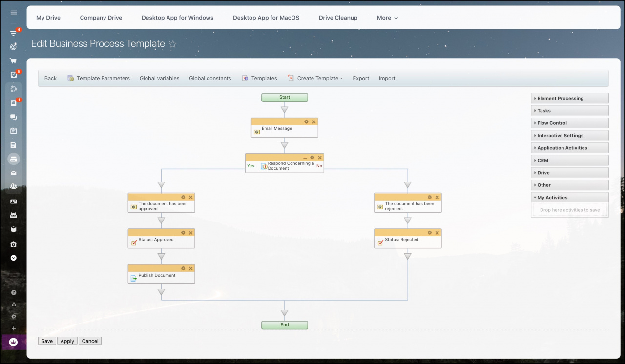Image resolution: width=625 pixels, height=364 pixels.
Task: Open settings of Respond Concerning a Document
Action: pos(312,158)
